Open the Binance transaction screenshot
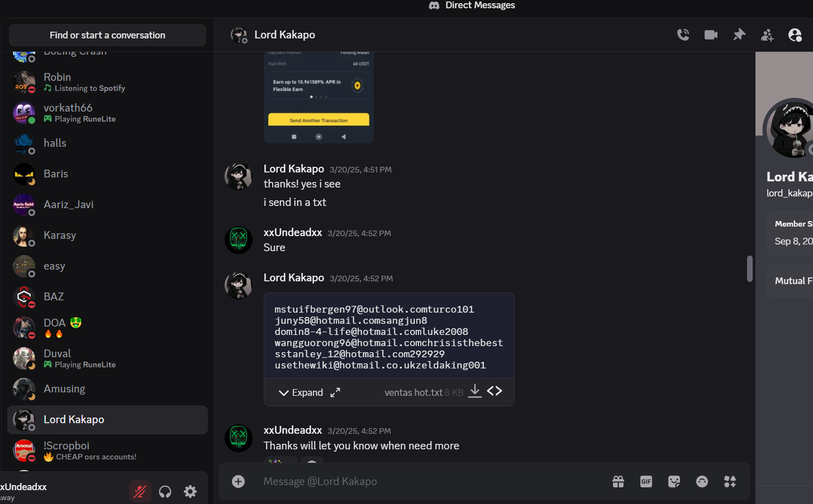Image resolution: width=813 pixels, height=504 pixels. [x=319, y=97]
